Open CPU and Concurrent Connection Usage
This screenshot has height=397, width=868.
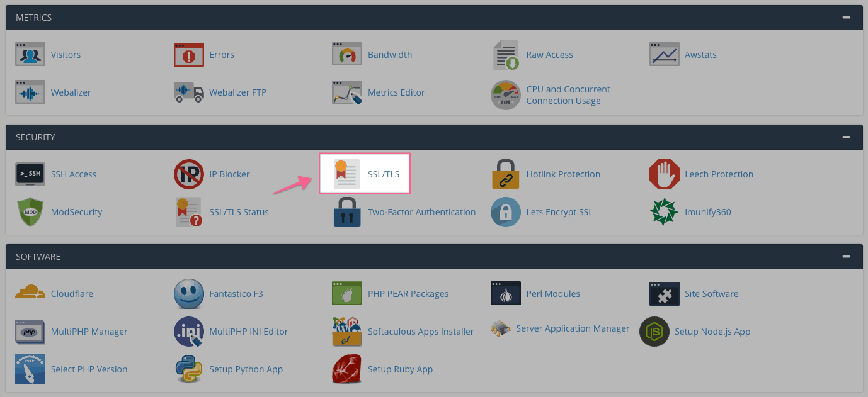(x=568, y=95)
